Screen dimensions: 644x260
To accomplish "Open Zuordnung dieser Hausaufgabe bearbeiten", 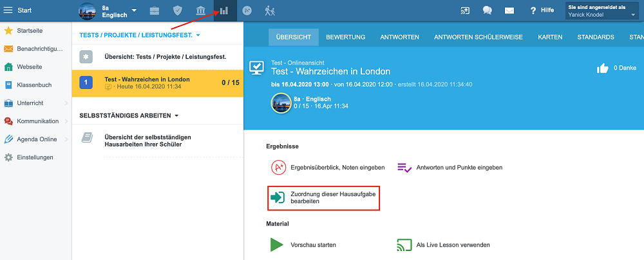I will [x=324, y=198].
